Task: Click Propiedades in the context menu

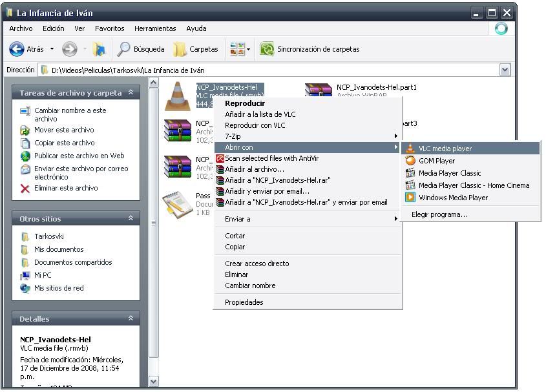Action: pyautogui.click(x=244, y=302)
